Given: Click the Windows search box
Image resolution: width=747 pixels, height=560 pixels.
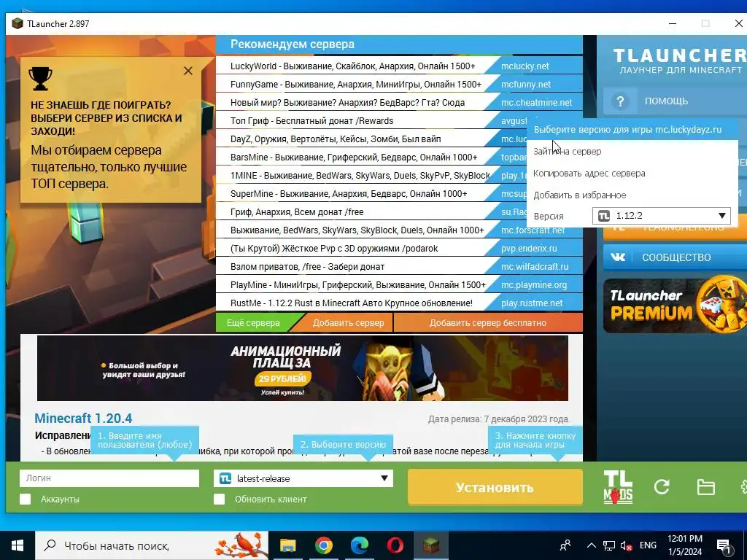Looking at the screenshot, I should click(x=152, y=545).
